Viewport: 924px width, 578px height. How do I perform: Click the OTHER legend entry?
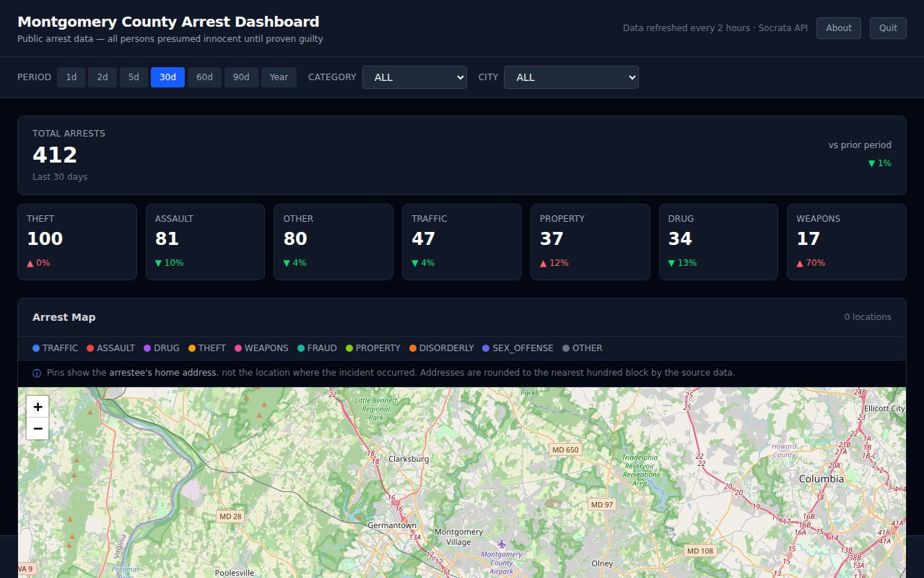(583, 348)
